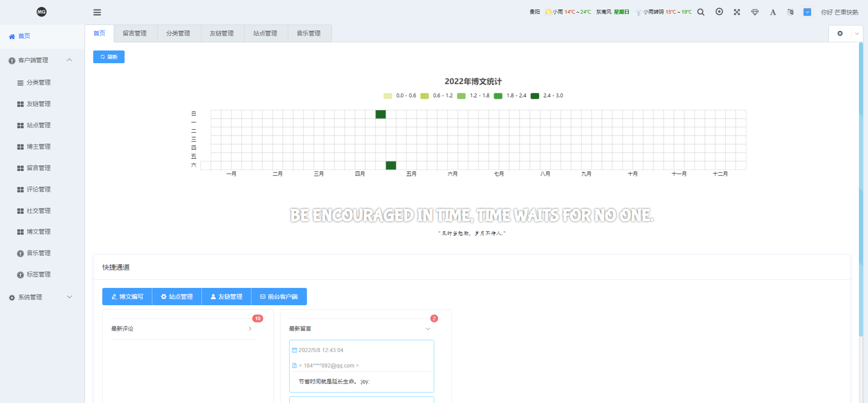Switch to the 音乐管理 tab
This screenshot has height=403, width=868.
tap(309, 33)
